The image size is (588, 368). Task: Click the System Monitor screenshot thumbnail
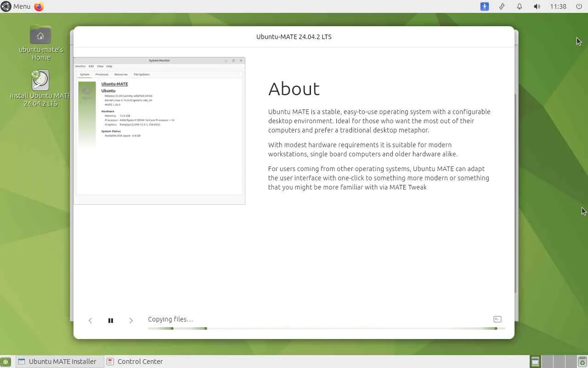159,131
